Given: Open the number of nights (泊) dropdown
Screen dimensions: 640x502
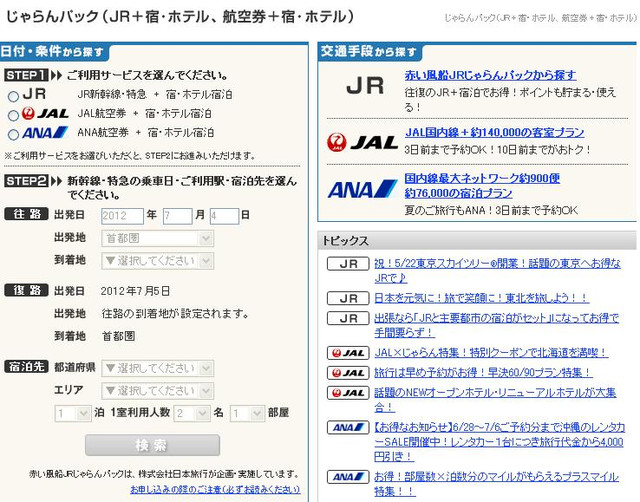Looking at the screenshot, I should click(73, 414).
